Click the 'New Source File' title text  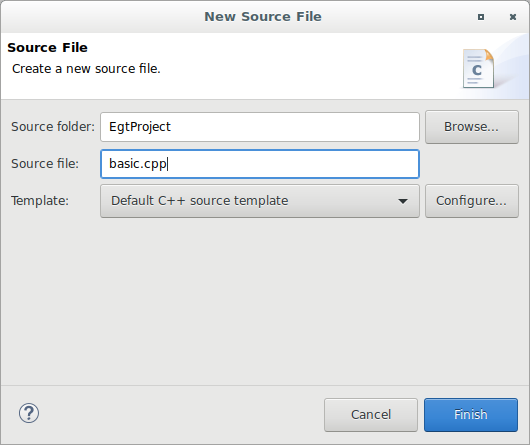263,17
